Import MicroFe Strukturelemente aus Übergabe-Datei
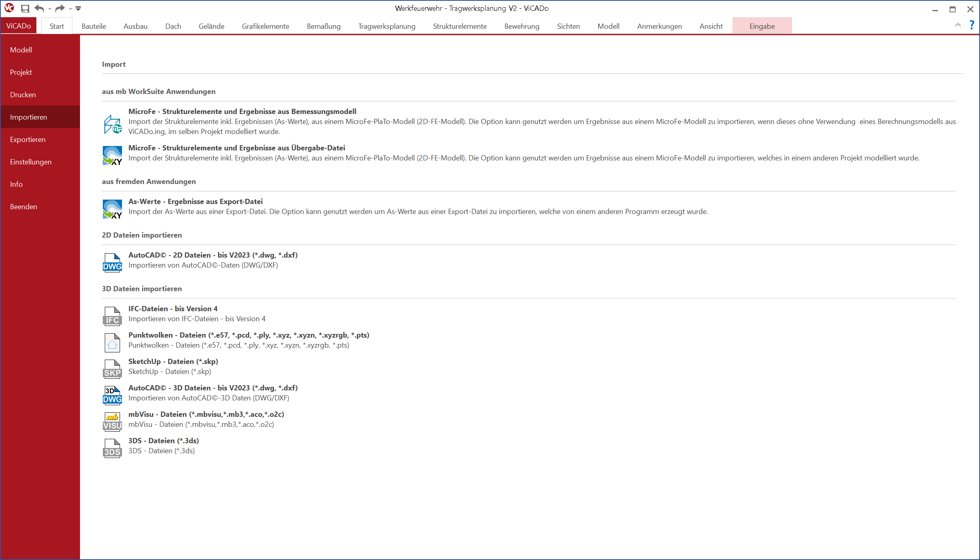980x560 pixels. tap(237, 148)
